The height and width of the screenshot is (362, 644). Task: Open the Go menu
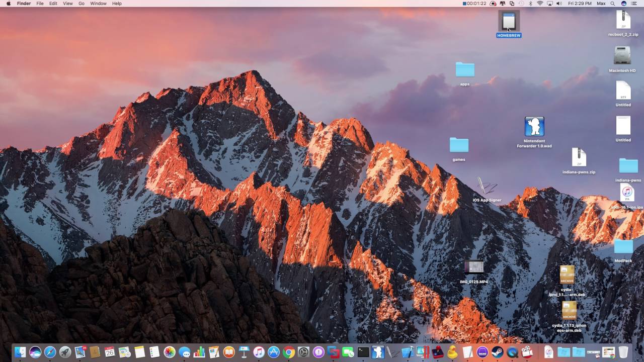82,4
